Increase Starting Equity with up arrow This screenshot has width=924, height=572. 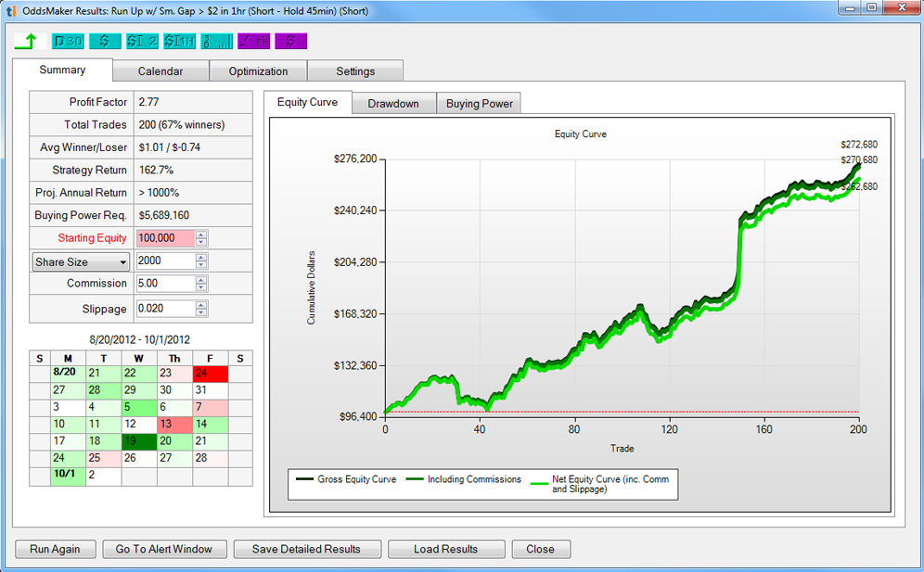[x=201, y=235]
